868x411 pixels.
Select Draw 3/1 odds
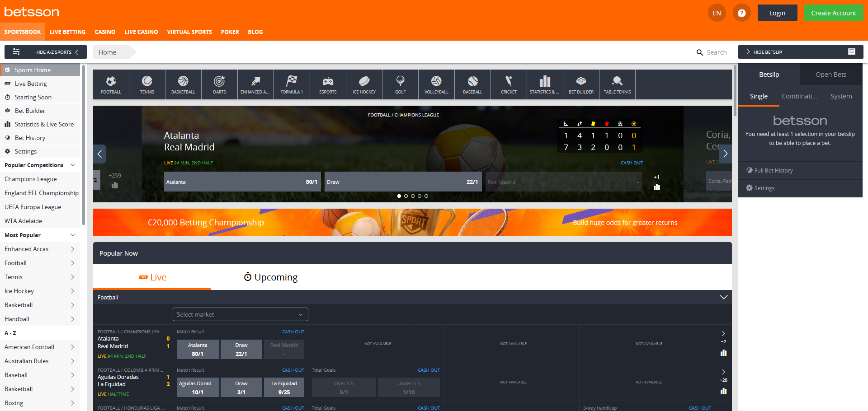tap(241, 388)
